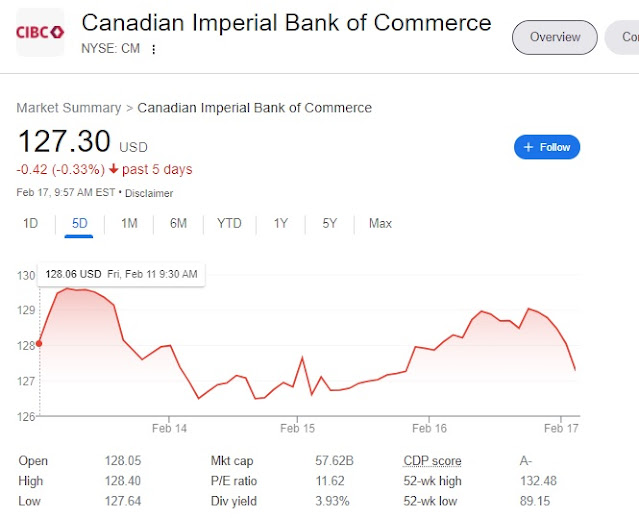Switch chart to 1Y range
Image resolution: width=639 pixels, height=518 pixels.
[x=281, y=223]
